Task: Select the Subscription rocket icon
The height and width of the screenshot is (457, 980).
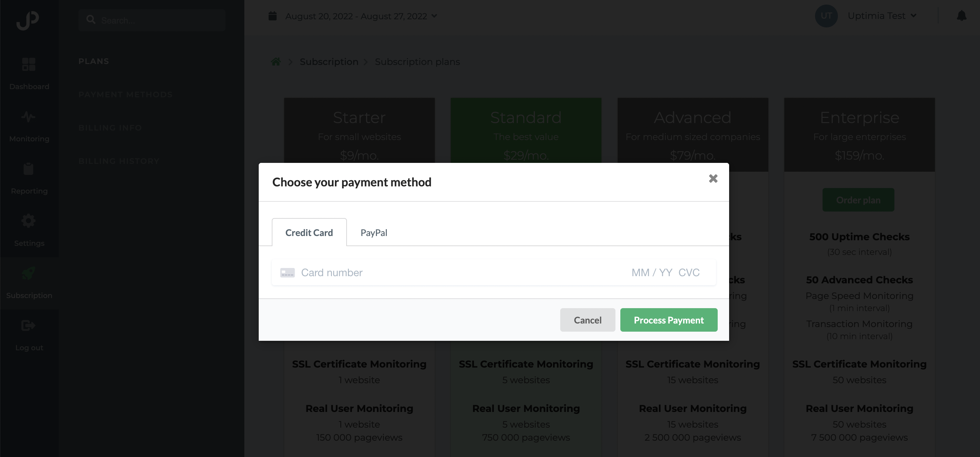Action: pos(28,273)
